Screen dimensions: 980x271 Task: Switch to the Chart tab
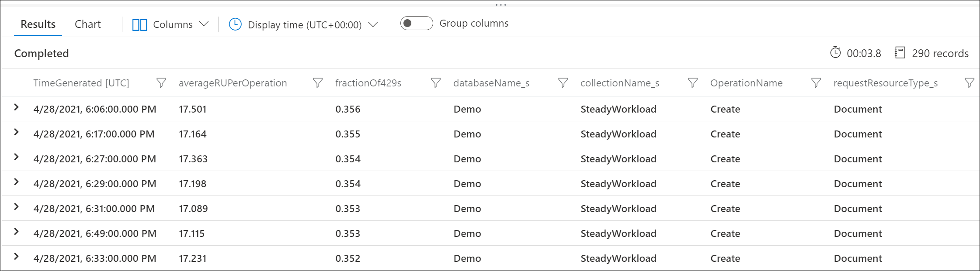(87, 24)
